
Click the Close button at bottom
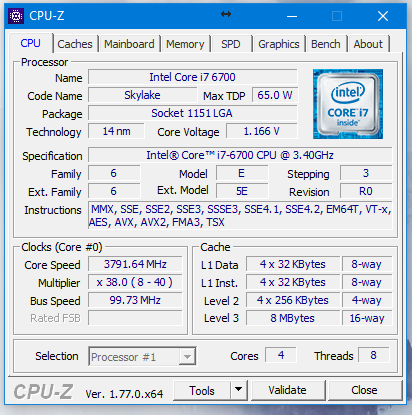364,390
